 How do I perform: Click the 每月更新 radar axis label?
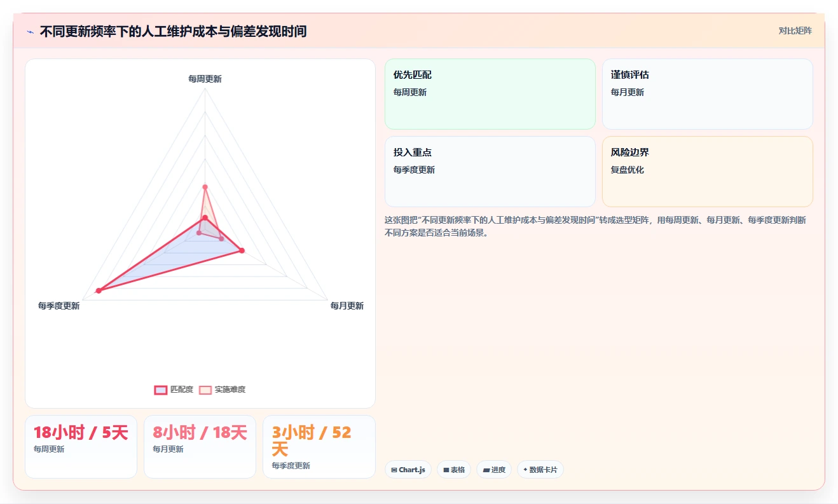click(x=347, y=306)
